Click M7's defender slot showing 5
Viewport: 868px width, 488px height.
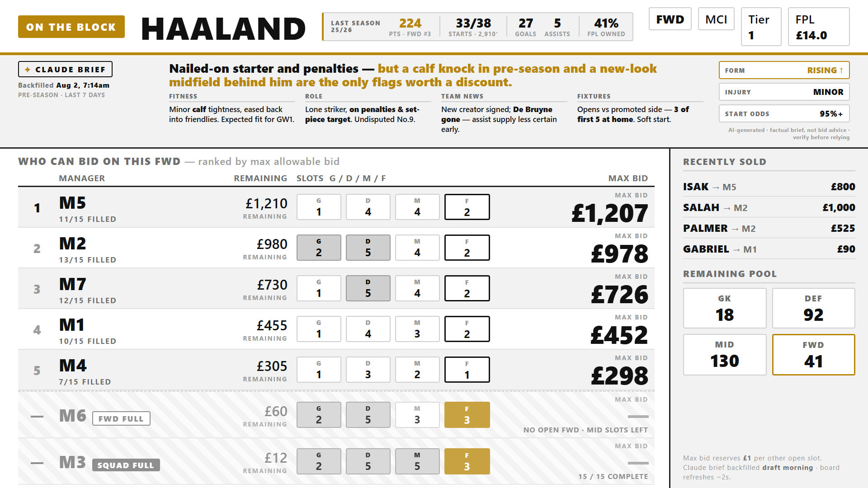368,288
